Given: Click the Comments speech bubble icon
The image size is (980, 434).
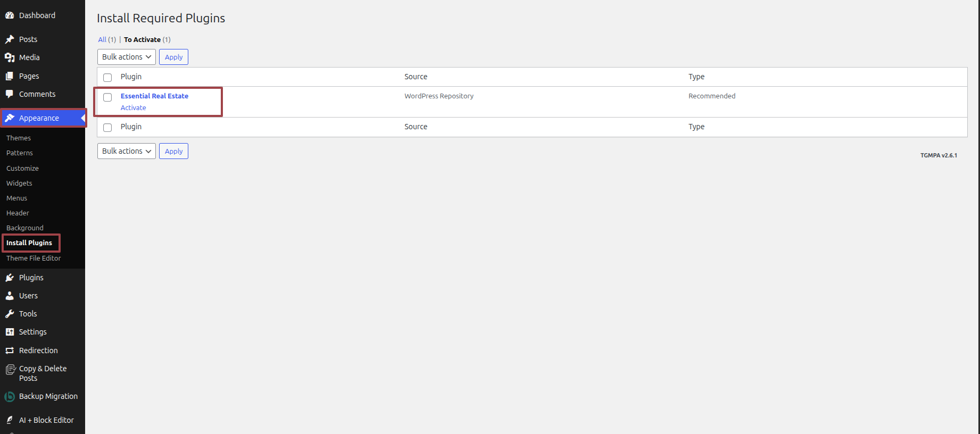Looking at the screenshot, I should (10, 94).
